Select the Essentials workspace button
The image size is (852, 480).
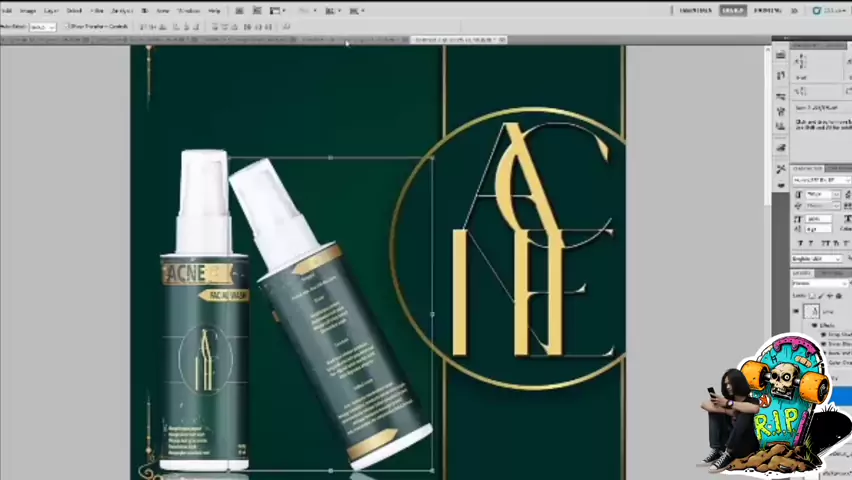[x=695, y=10]
